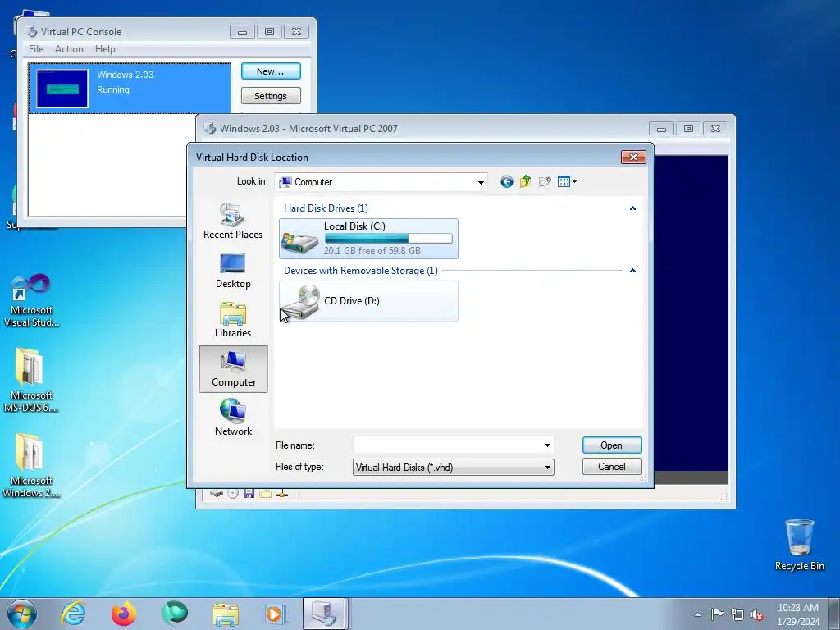Screen dimensions: 840x630
Task: Open Help menu in Virtual PC Console
Action: (x=105, y=49)
